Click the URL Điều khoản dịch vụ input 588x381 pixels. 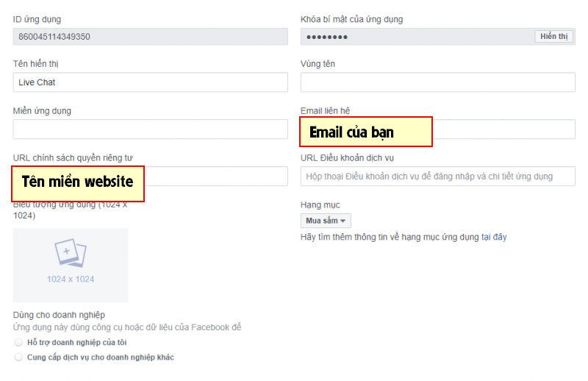click(x=437, y=177)
